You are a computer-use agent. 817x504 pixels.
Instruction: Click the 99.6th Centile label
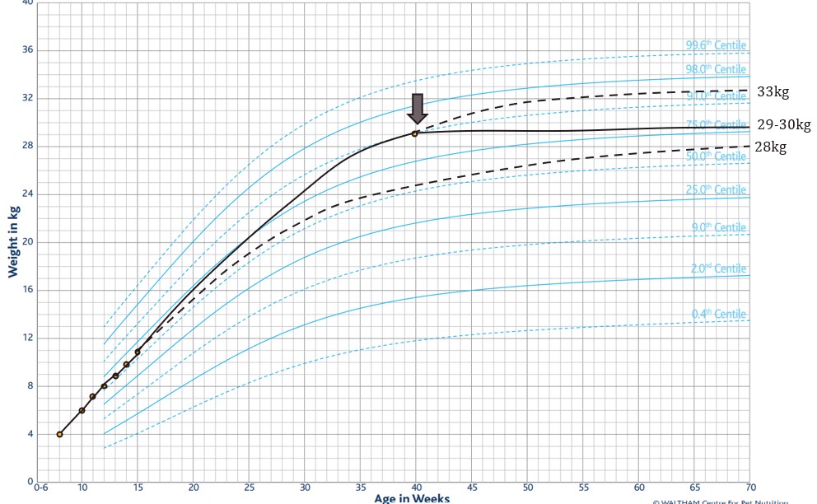716,45
